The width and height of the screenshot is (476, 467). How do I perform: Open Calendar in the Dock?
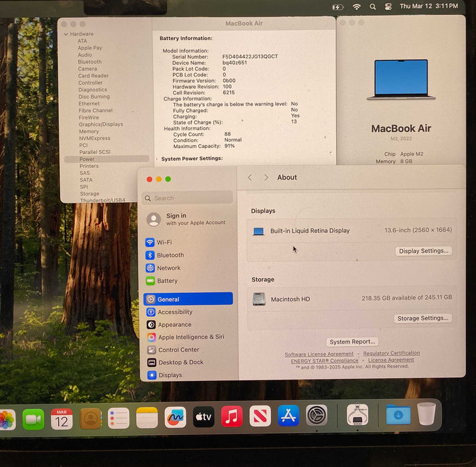click(x=61, y=419)
